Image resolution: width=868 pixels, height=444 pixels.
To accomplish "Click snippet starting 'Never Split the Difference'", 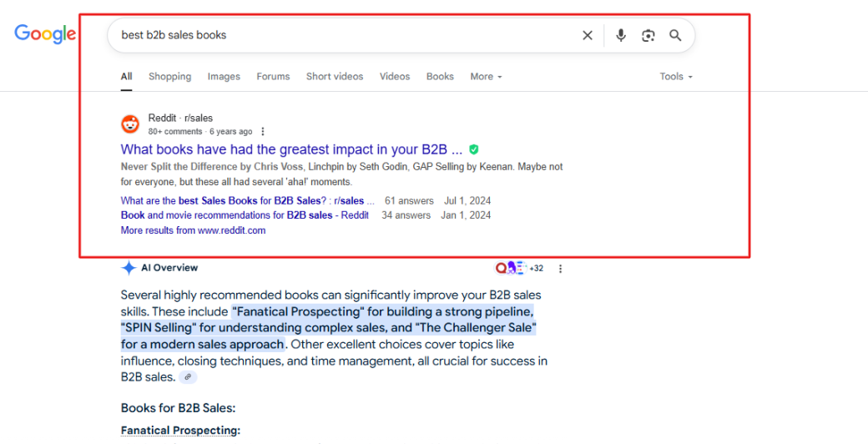I will click(341, 174).
